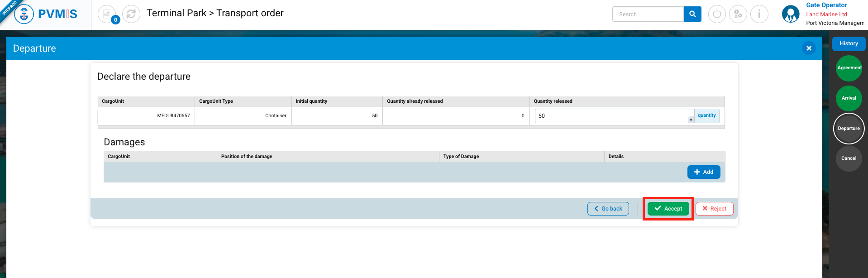Click the power logout icon
This screenshot has height=278, width=868.
pyautogui.click(x=717, y=14)
